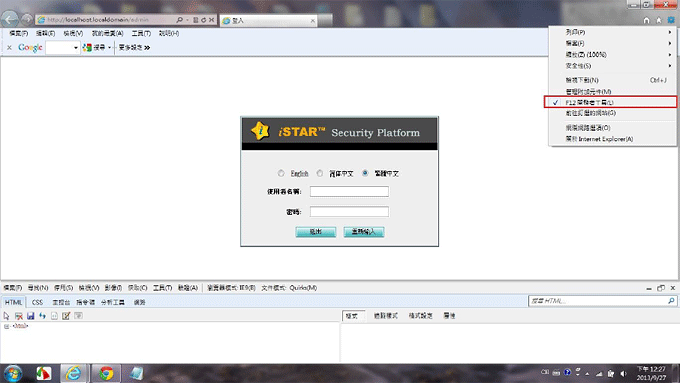This screenshot has height=383, width=680.
Task: Click 關於 Internet Explorer(A) menu item
Action: 612,139
